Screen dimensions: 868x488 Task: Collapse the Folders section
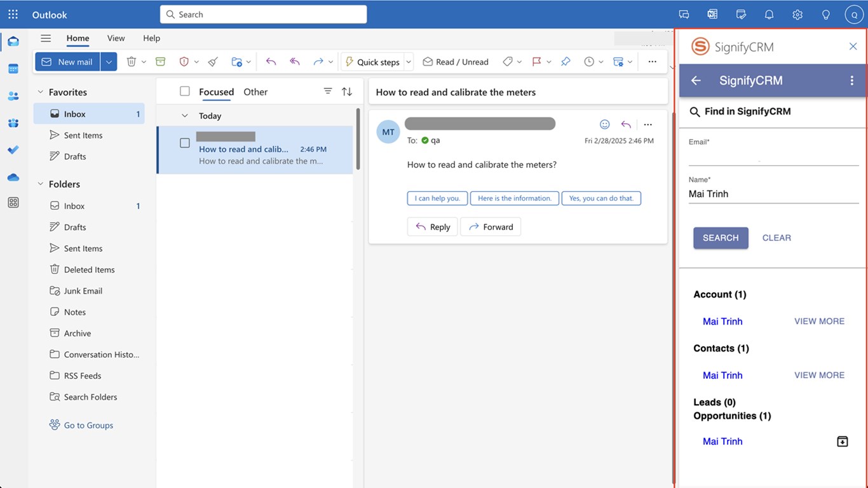pyautogui.click(x=41, y=184)
